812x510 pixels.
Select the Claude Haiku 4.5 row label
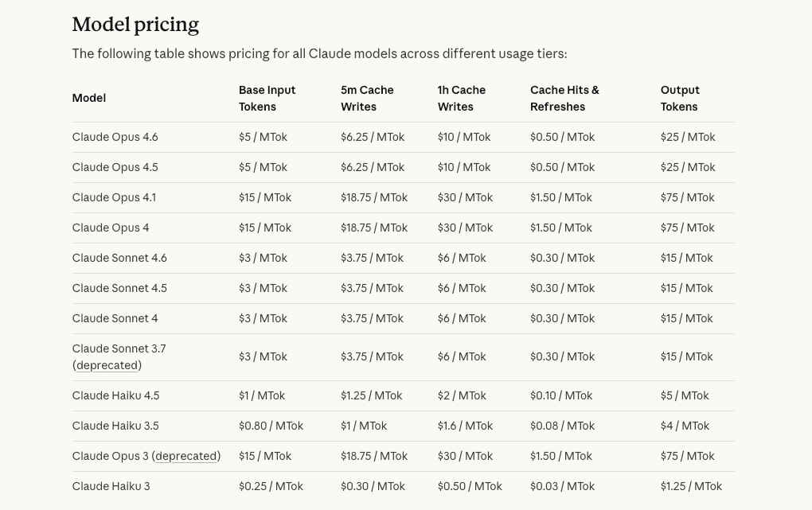tap(115, 395)
